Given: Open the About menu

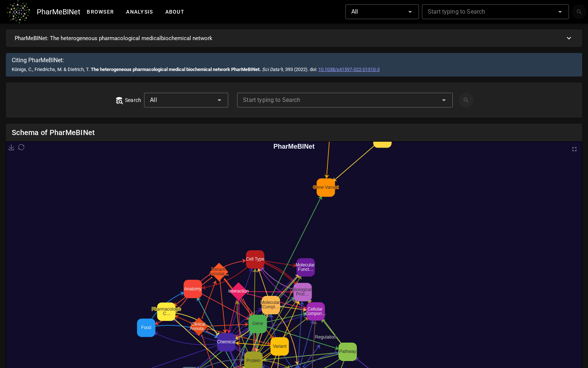Looking at the screenshot, I should (175, 12).
